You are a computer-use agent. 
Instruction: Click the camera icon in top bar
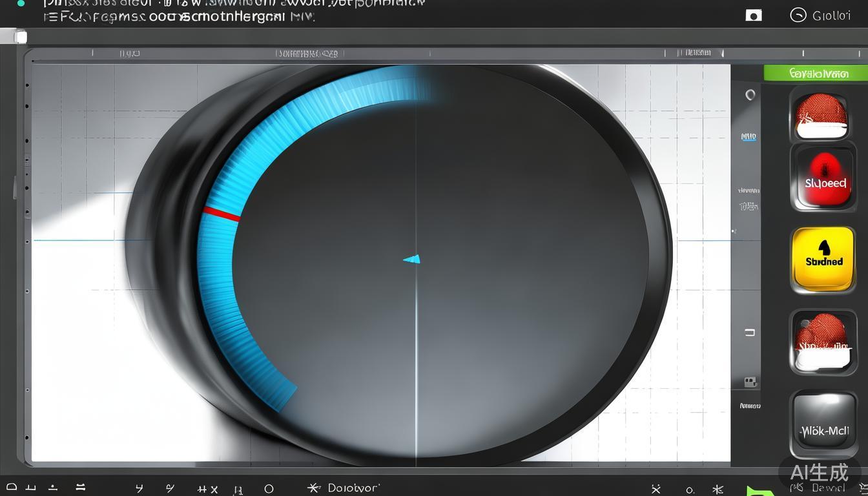pyautogui.click(x=753, y=15)
